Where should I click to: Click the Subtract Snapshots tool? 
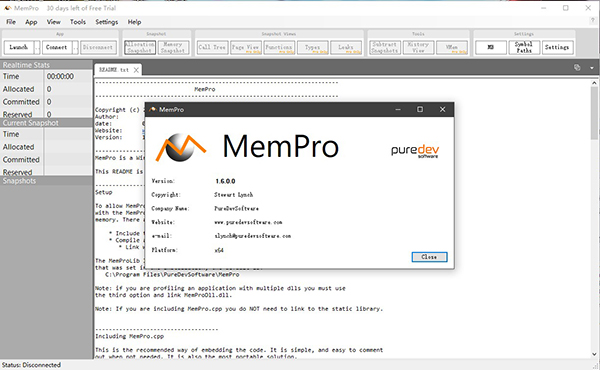coord(385,47)
